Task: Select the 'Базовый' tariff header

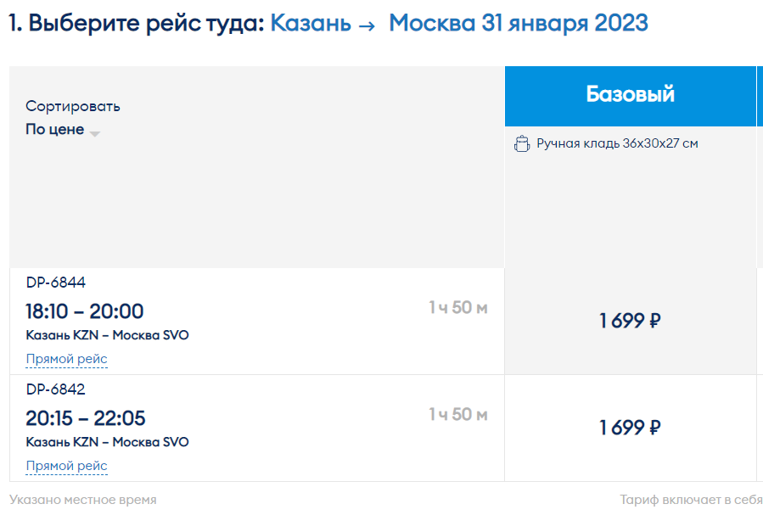Action: point(630,96)
